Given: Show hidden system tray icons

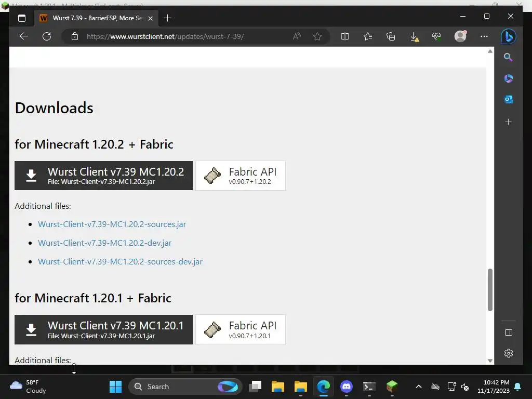Looking at the screenshot, I should pos(419,387).
